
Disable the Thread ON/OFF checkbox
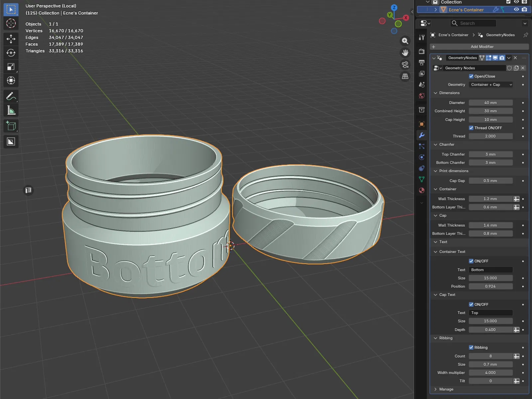click(x=471, y=128)
